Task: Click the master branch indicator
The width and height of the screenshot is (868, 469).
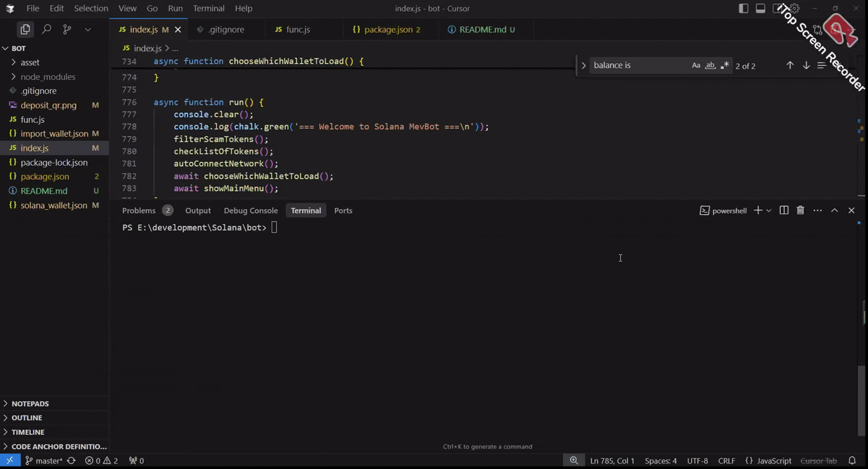Action: [43, 460]
